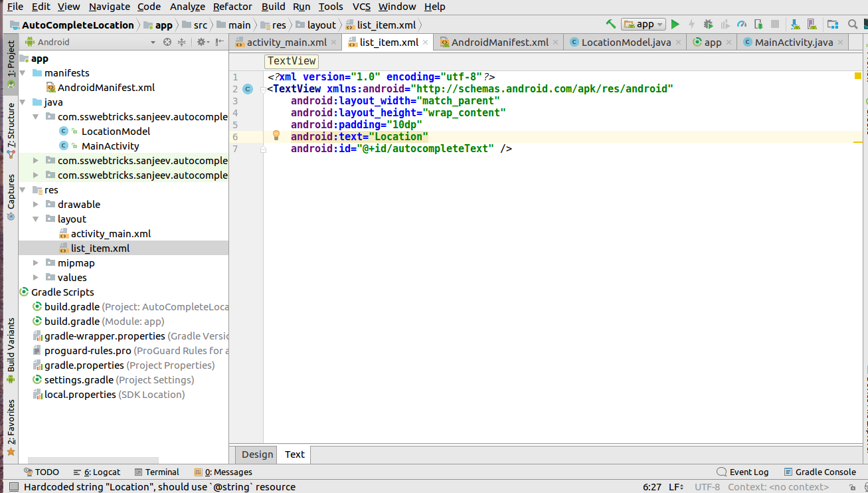The height and width of the screenshot is (493, 868).
Task: Open the app run configuration dropdown
Action: coord(643,24)
